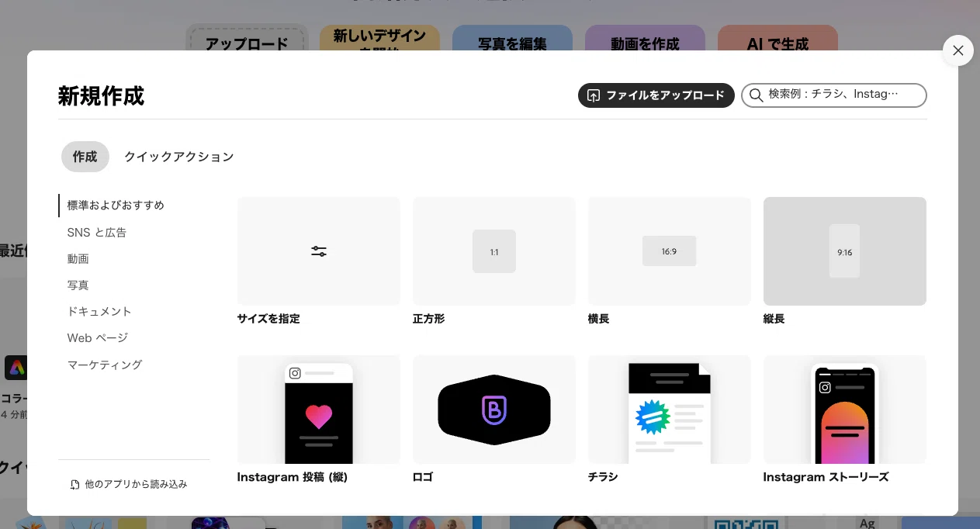Click the ファイルをアップロード button
This screenshot has height=529, width=980.
(656, 95)
